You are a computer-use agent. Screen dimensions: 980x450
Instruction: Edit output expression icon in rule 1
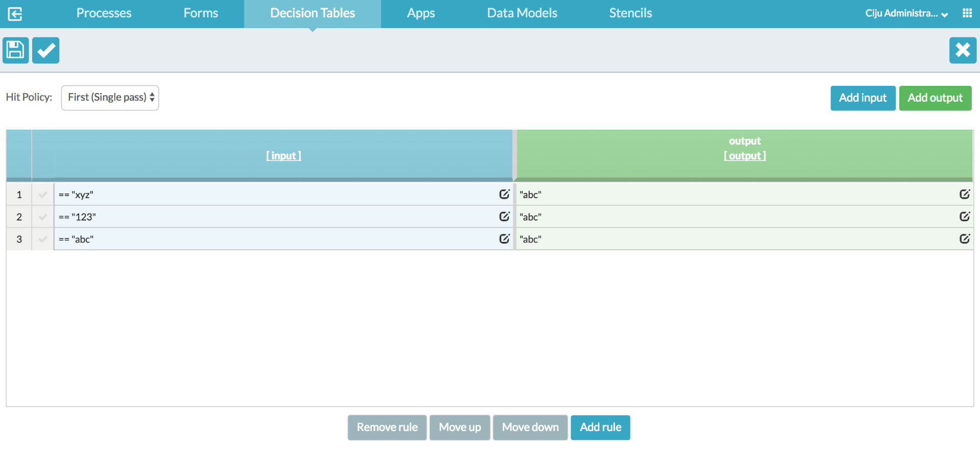click(x=964, y=194)
